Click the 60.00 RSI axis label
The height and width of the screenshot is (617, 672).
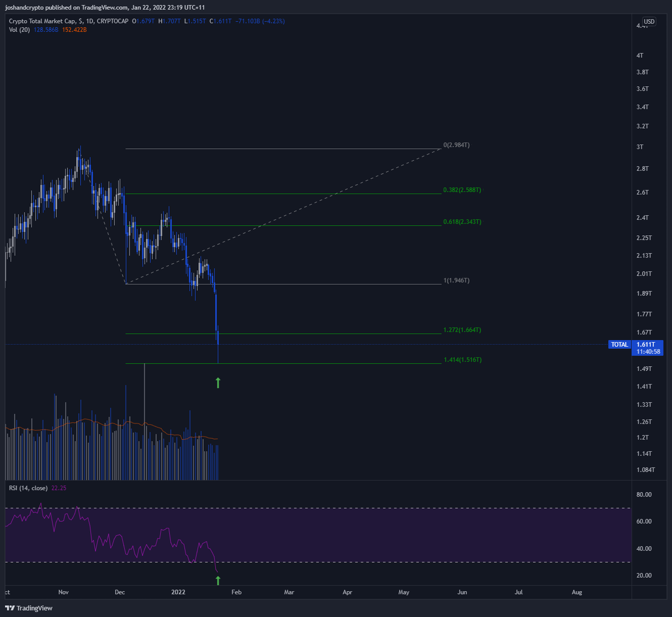(x=644, y=522)
